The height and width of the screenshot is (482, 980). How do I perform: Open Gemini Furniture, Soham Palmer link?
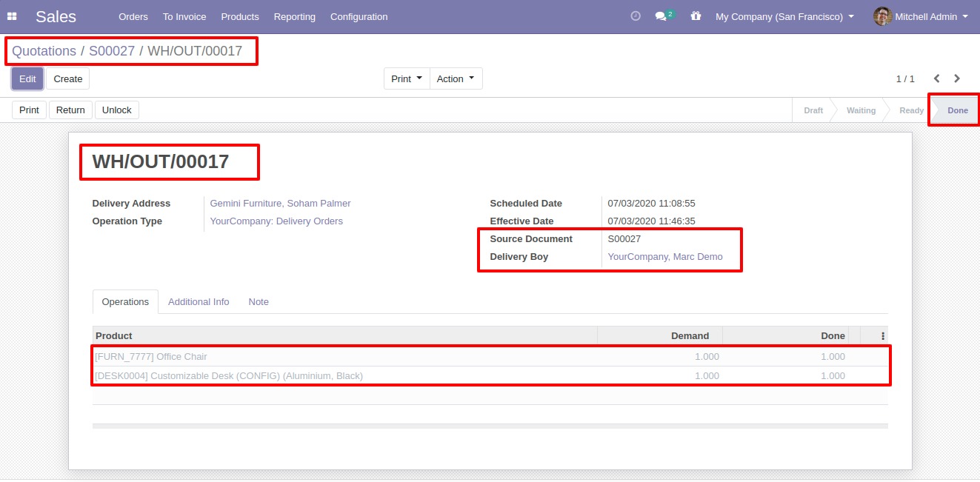coord(280,204)
